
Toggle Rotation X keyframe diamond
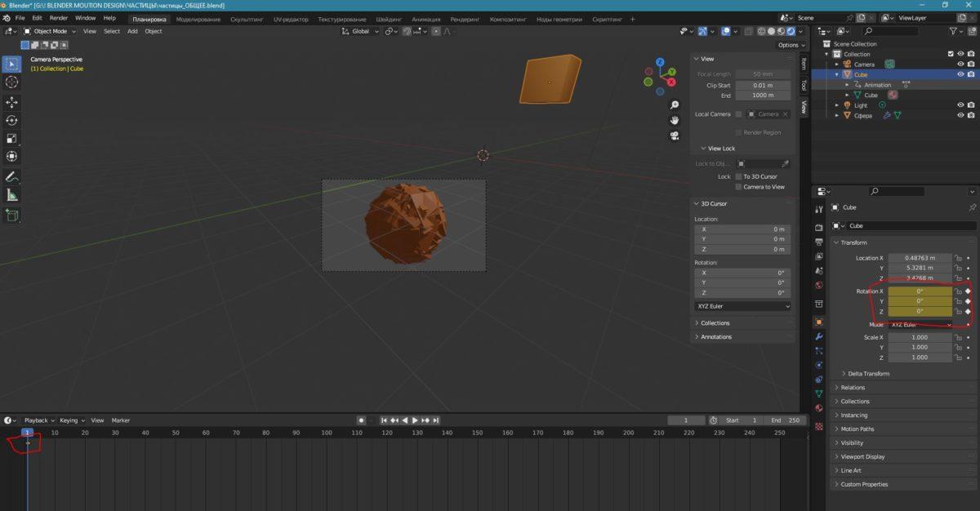969,291
